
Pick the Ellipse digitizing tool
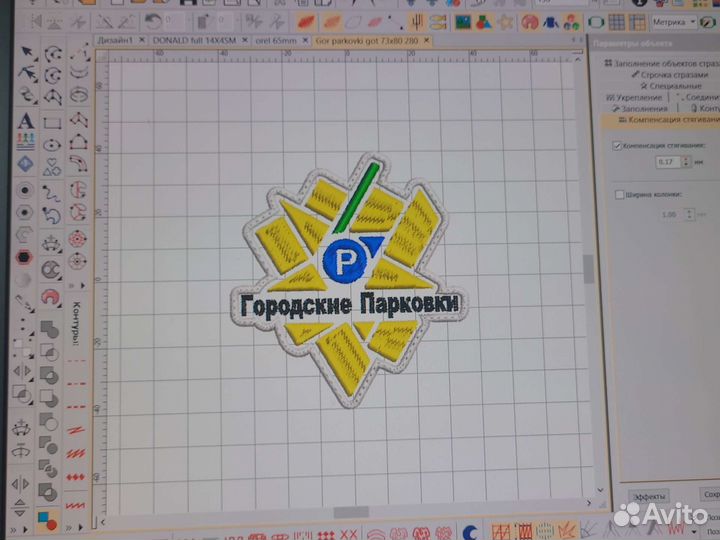(x=52, y=146)
